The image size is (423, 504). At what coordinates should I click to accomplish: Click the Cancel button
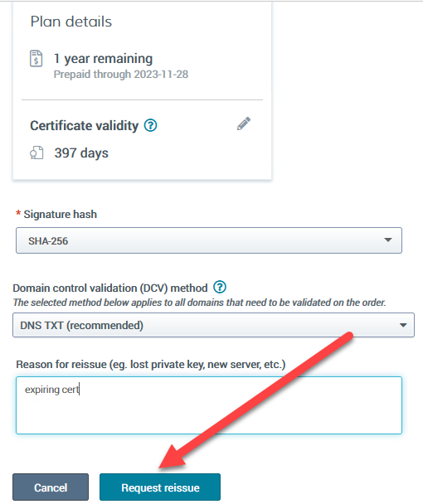click(51, 487)
